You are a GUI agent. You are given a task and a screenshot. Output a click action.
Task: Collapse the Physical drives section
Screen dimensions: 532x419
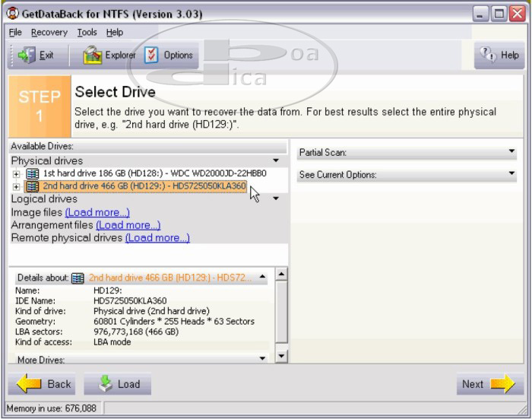coord(275,161)
